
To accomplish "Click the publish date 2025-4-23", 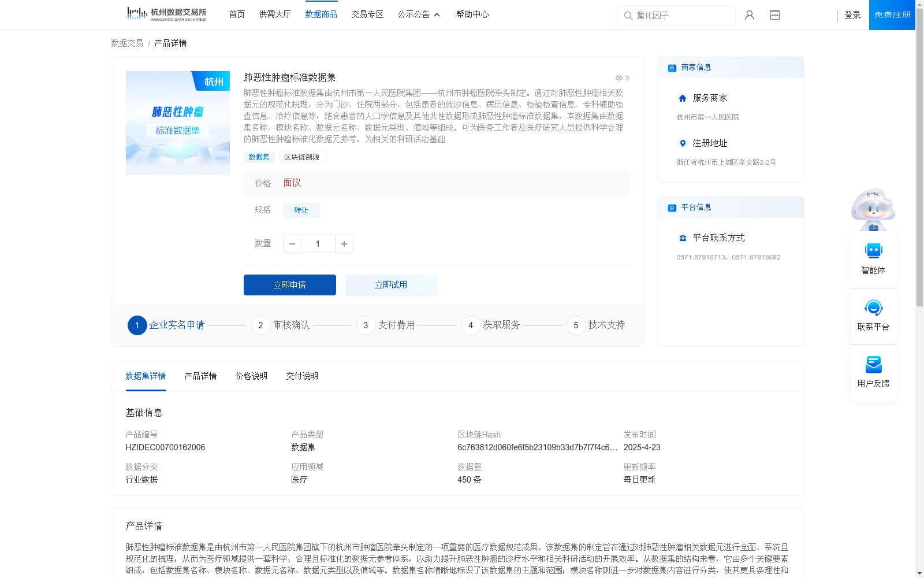I will [642, 447].
